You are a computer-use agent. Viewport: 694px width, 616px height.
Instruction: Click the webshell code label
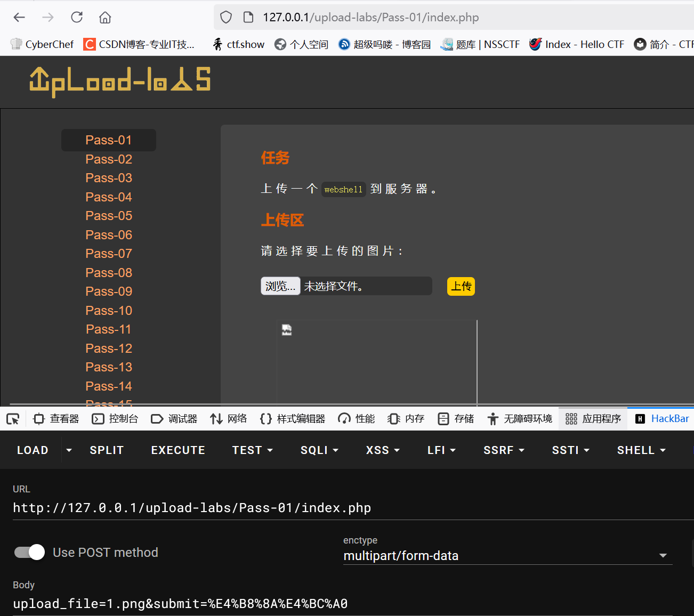pos(343,189)
